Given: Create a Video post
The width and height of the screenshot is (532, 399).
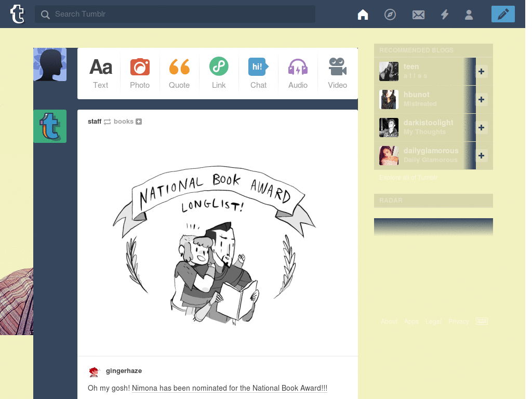Looking at the screenshot, I should 337,73.
